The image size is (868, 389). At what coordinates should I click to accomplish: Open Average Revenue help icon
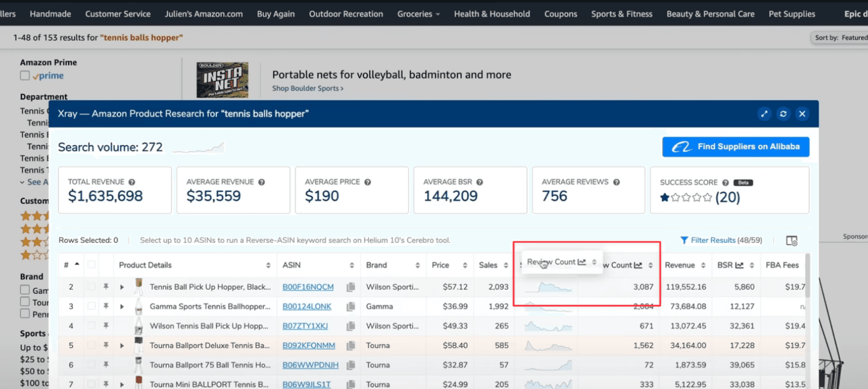click(x=262, y=182)
